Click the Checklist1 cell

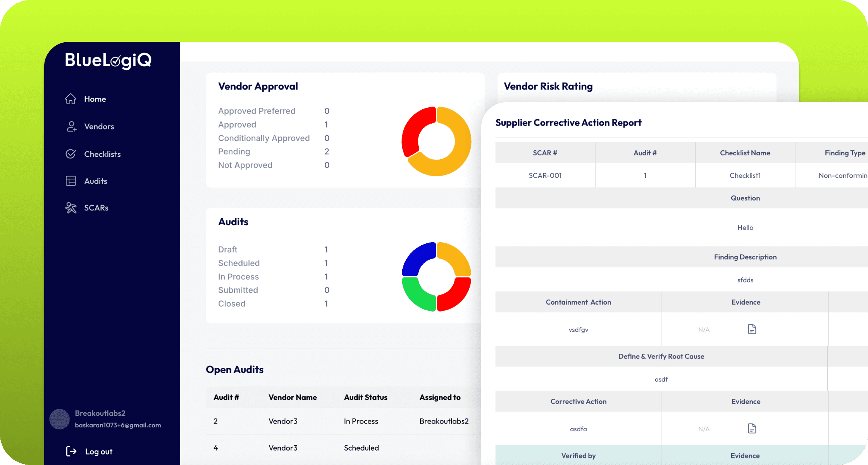[x=745, y=176]
